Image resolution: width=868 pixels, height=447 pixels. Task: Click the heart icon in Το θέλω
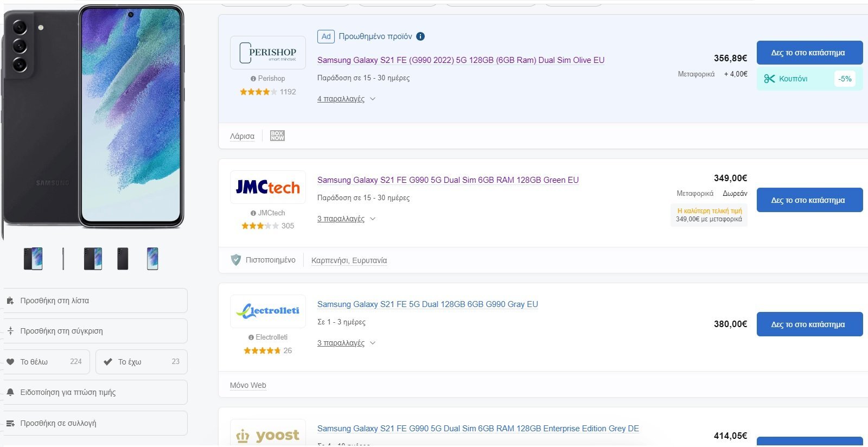click(x=10, y=362)
